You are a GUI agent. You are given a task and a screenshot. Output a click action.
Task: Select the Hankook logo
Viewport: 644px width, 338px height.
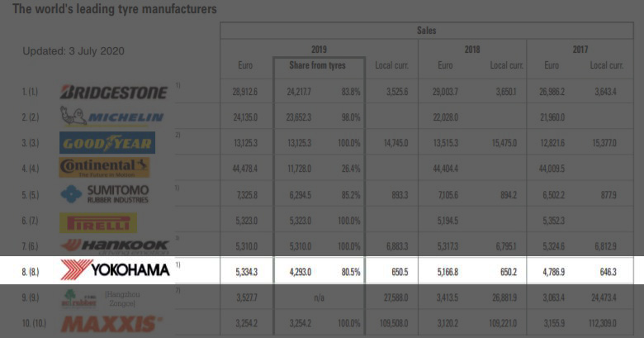[x=115, y=246]
